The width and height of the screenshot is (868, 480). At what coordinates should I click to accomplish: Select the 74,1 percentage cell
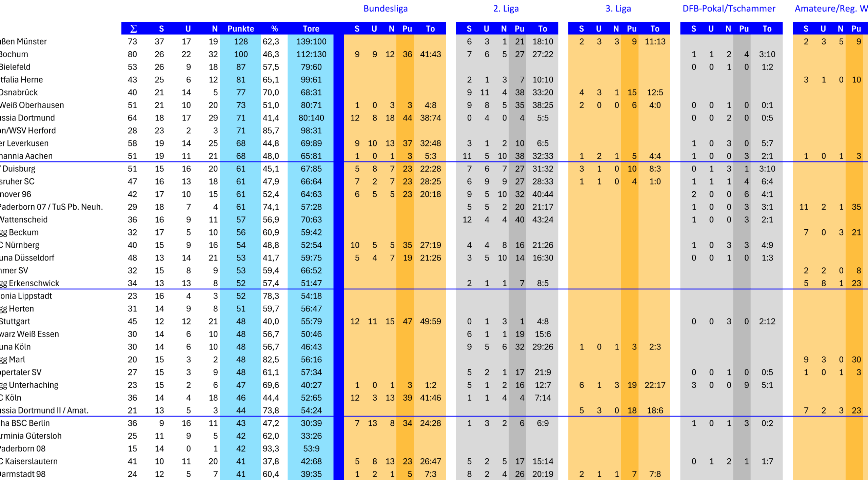[x=271, y=207]
